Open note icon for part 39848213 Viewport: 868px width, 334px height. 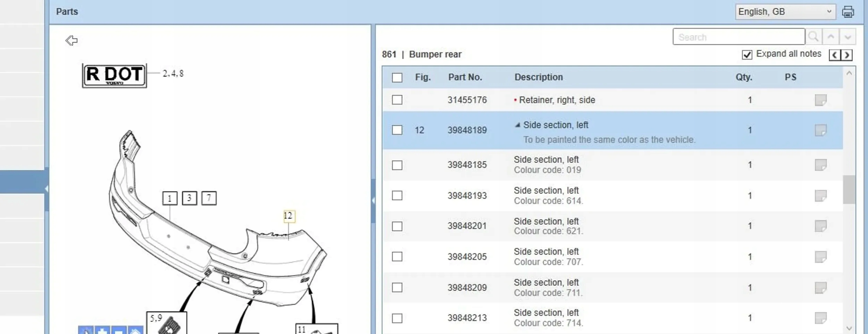pos(821,318)
